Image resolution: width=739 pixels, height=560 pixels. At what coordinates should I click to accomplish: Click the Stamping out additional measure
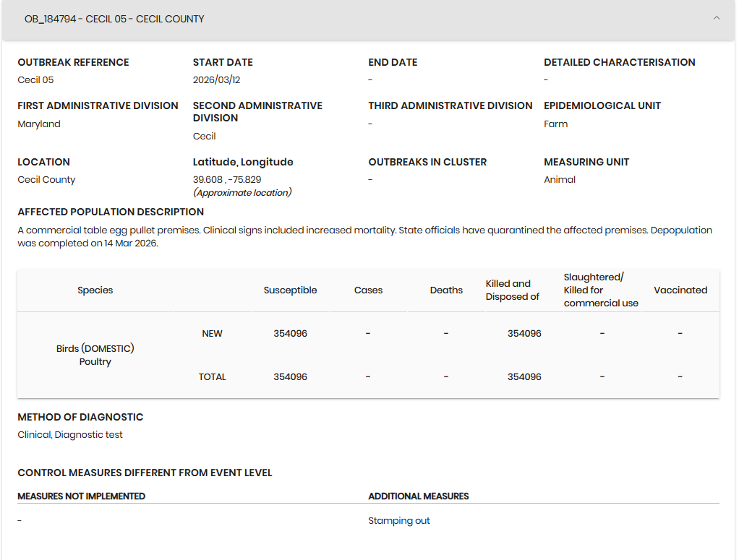coord(398,521)
